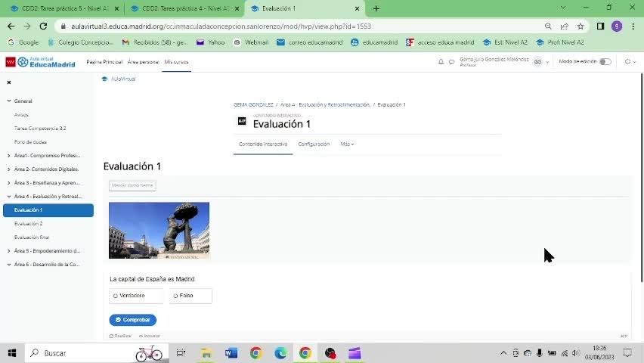The height and width of the screenshot is (363, 644).
Task: Open the Chrome tab search dropdown arrow
Action: pyautogui.click(x=563, y=8)
